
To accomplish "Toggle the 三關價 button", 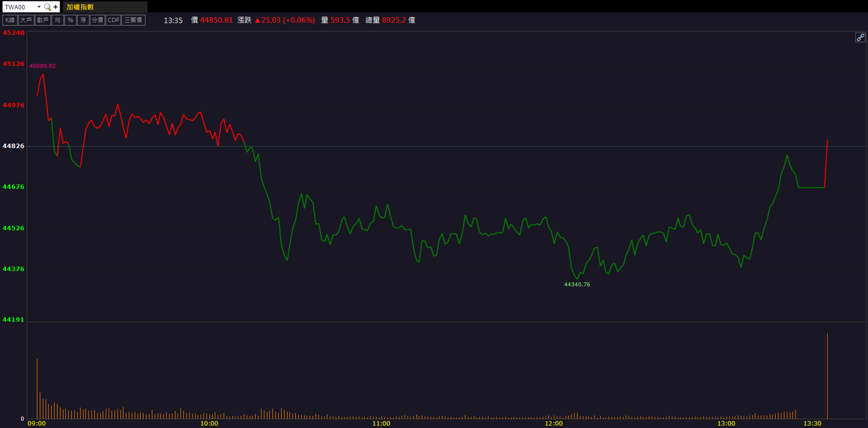I will pos(134,20).
